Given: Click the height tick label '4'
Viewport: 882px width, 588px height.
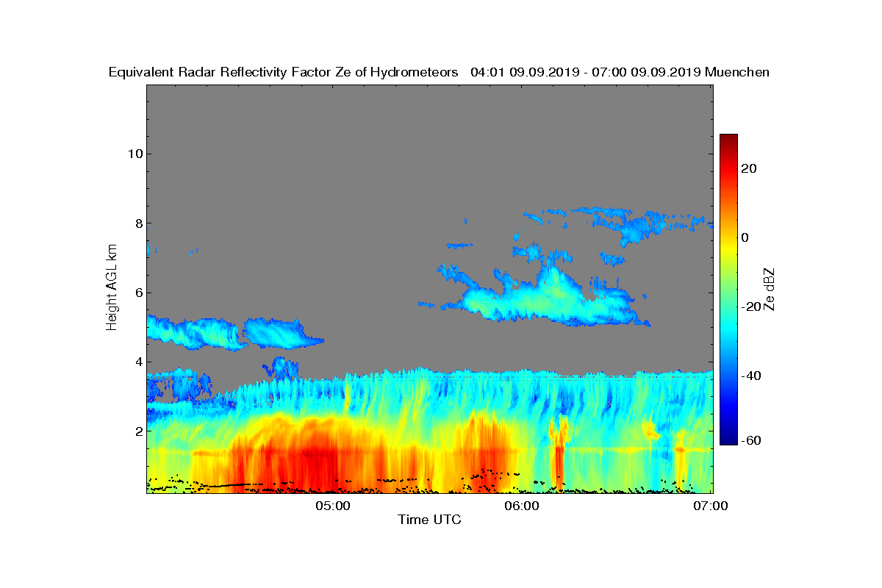Looking at the screenshot, I should point(137,362).
